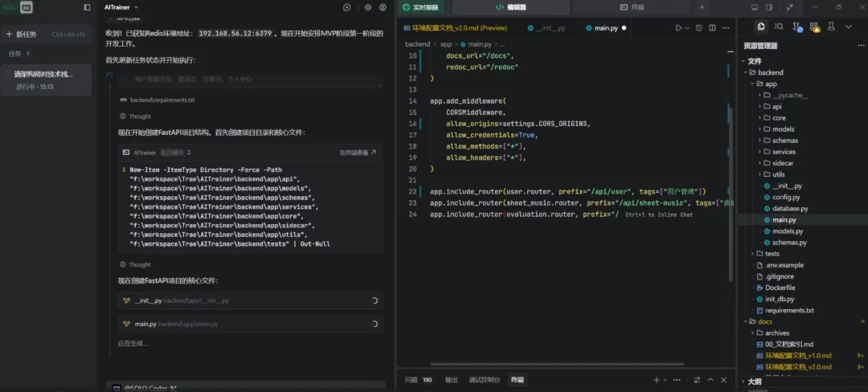Viewport: 868px width, 392px height.
Task: Open main.py file card in chat
Action: (250, 324)
